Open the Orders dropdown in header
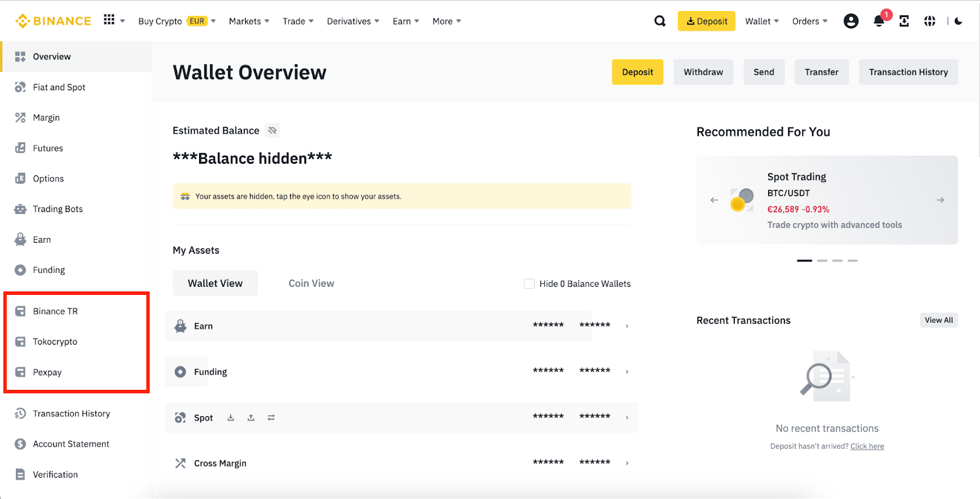Screen dimensions: 980x499 click(810, 21)
